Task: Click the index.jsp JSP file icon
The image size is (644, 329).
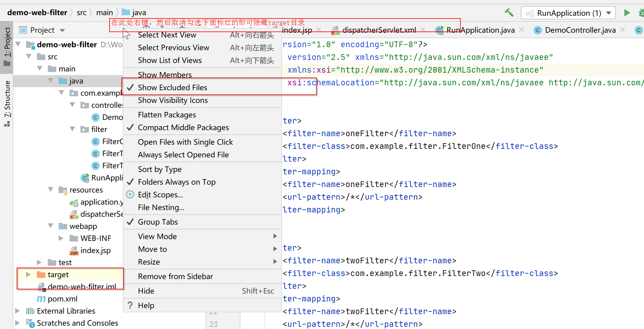Action: 74,251
